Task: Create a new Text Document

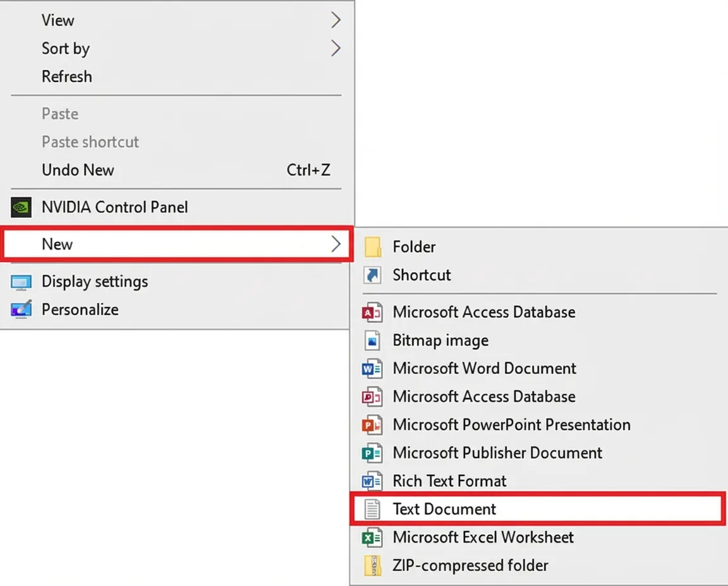Action: point(538,509)
